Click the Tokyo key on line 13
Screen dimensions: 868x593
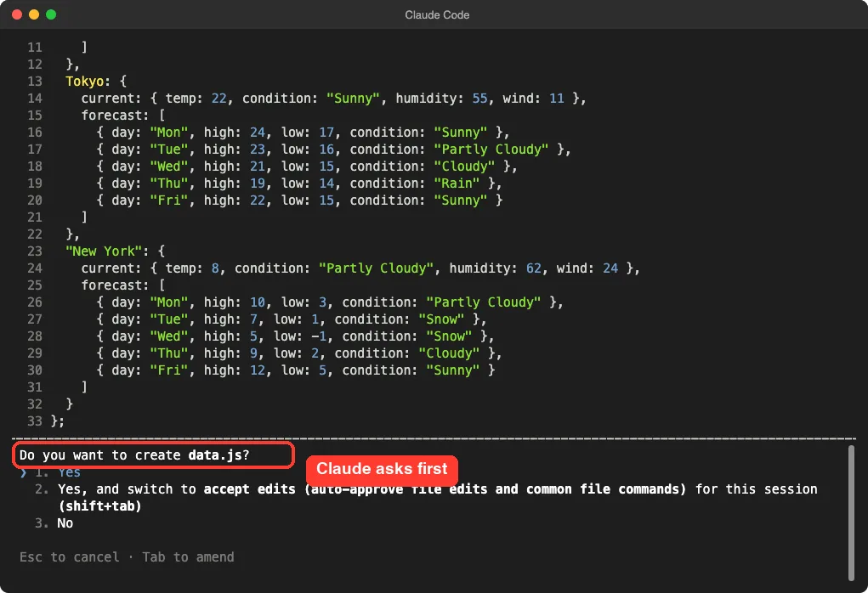(85, 82)
